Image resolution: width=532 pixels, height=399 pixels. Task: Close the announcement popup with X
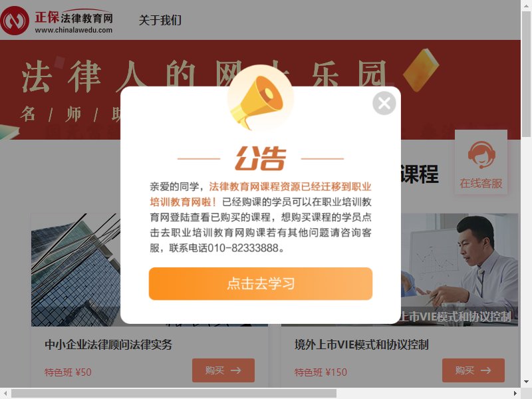384,103
